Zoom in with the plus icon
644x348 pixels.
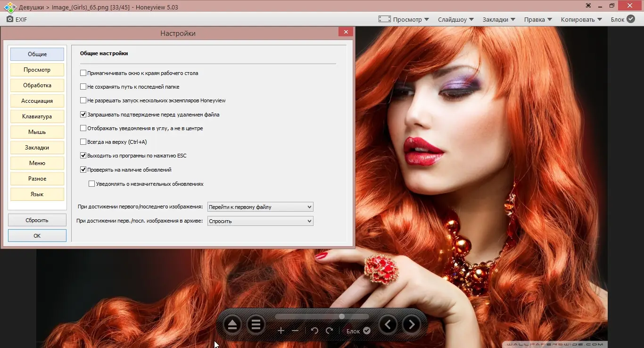(x=281, y=331)
